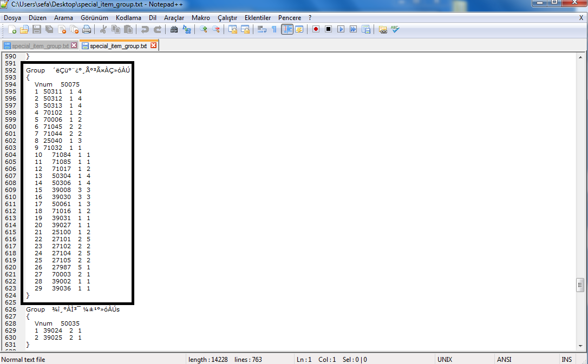
Task: Open the Eklentiler menu
Action: point(258,18)
